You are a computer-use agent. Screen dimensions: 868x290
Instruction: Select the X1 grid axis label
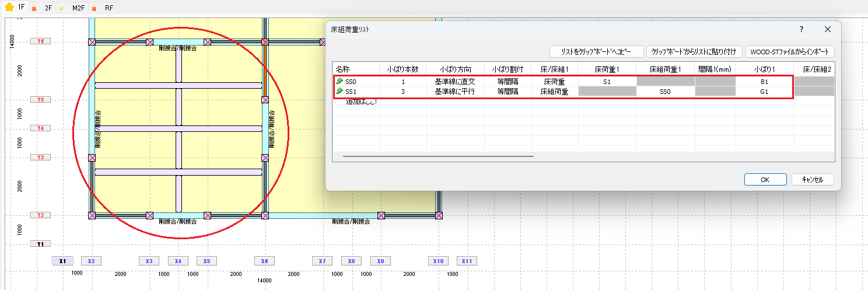[62, 261]
